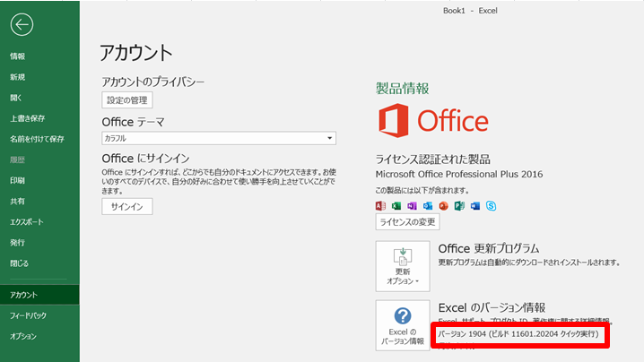
Task: Click the Access app icon
Action: pyautogui.click(x=380, y=205)
